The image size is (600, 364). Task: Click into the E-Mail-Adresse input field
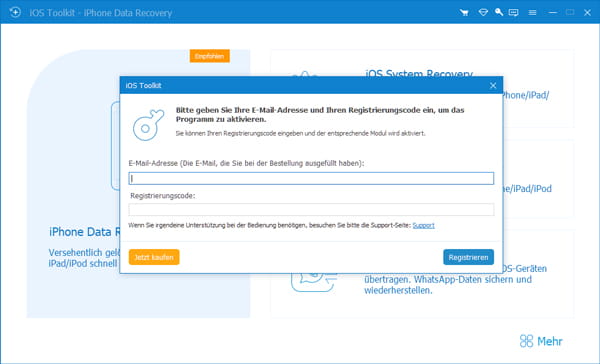coord(311,178)
